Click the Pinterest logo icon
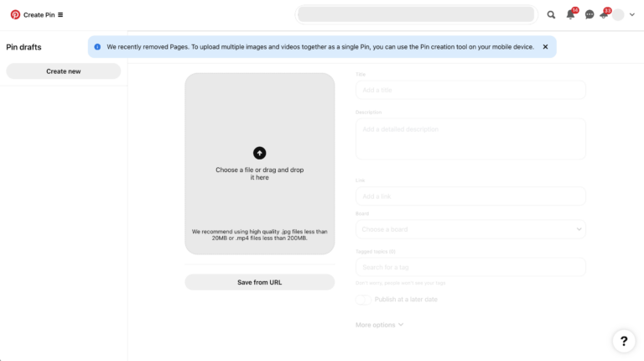The image size is (644, 361). point(15,14)
